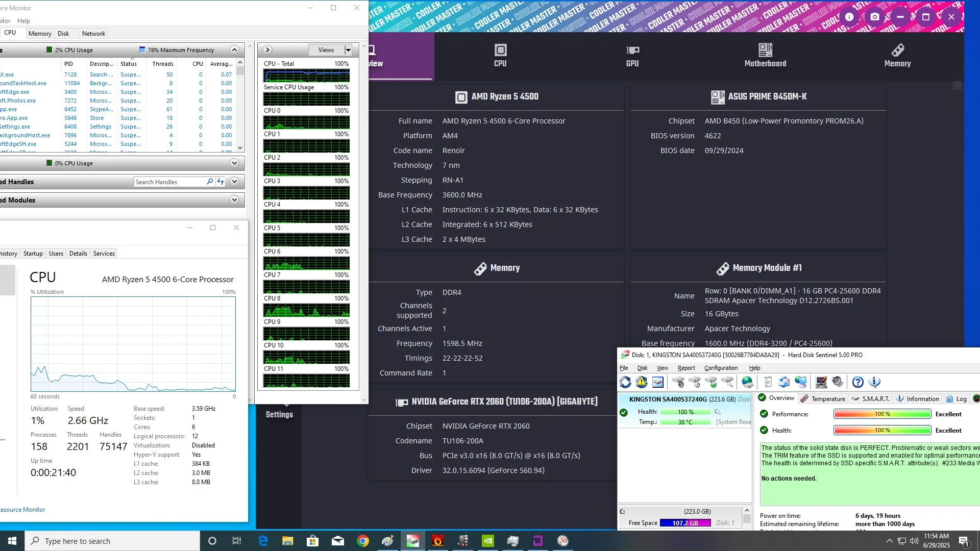Click the camera screenshot icon in Cooler Master
Screen dimensions: 980x551
(875, 17)
